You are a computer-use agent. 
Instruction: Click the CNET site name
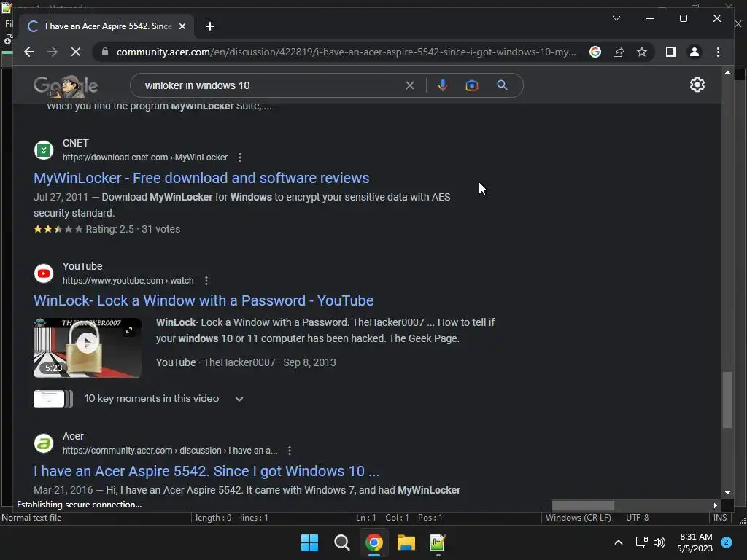[75, 143]
